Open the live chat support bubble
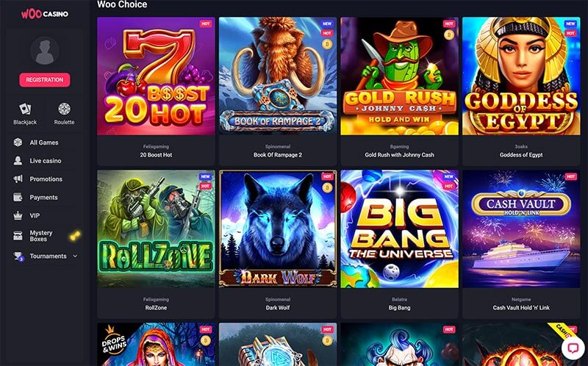Screen dimensions: 588x366 click(x=573, y=348)
